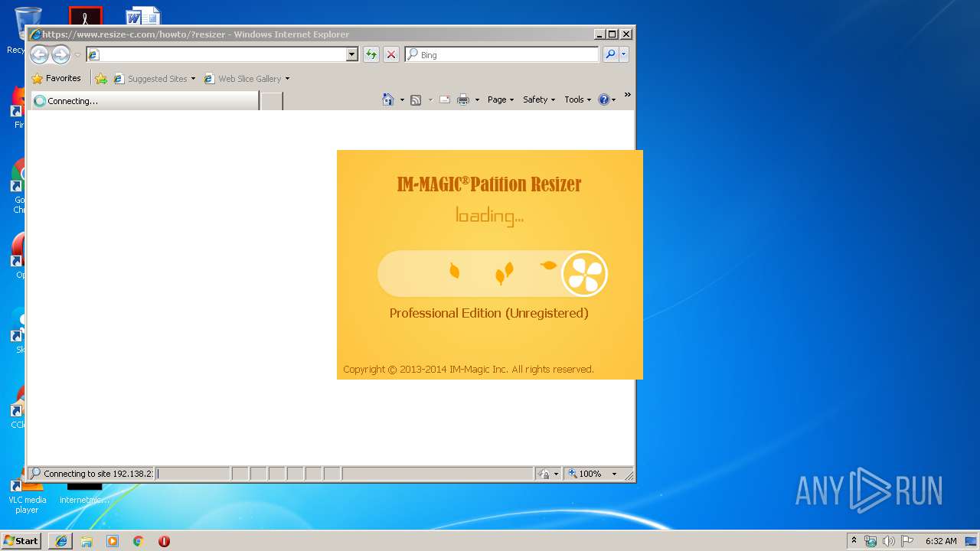Expand the Web Slice Gallery dropdown arrow
980x551 pixels.
click(287, 78)
